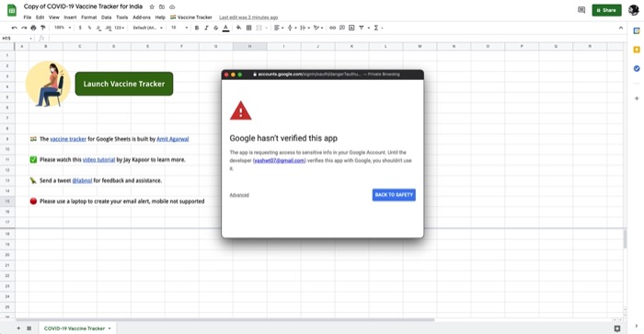Click the undo icon in toolbar
The image size is (644, 334).
click(x=15, y=28)
